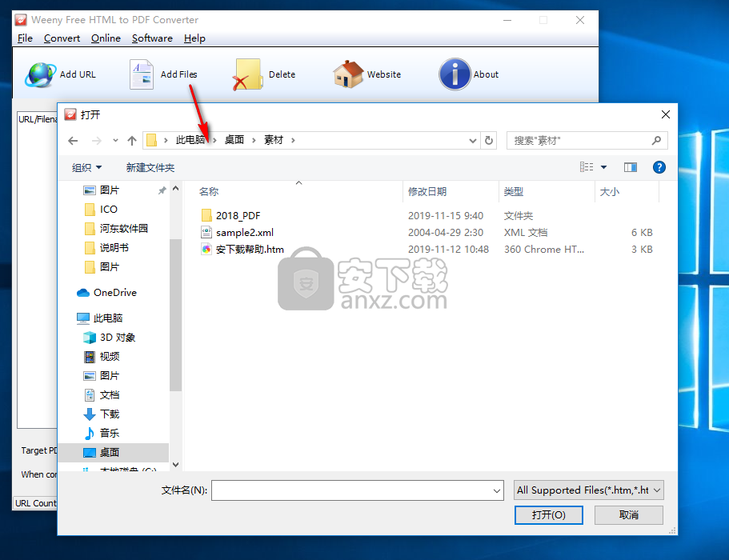Select 此电脑 in the navigation tree
729x560 pixels.
(x=107, y=318)
